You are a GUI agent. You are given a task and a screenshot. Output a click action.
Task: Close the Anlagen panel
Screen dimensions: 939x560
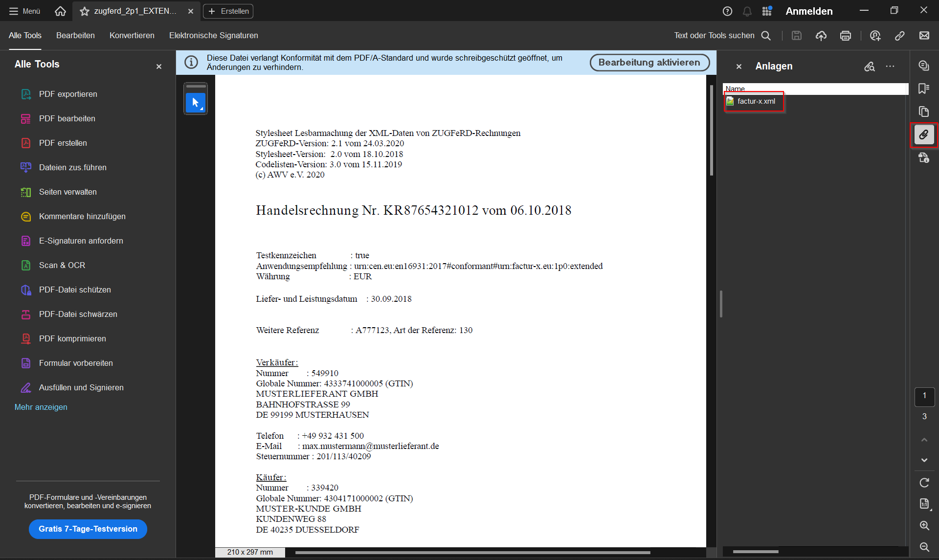(739, 67)
